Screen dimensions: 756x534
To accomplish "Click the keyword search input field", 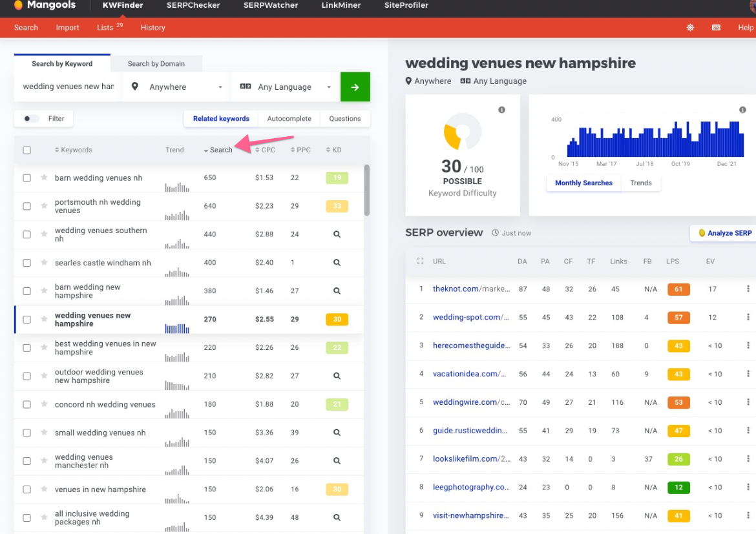I will [x=68, y=87].
